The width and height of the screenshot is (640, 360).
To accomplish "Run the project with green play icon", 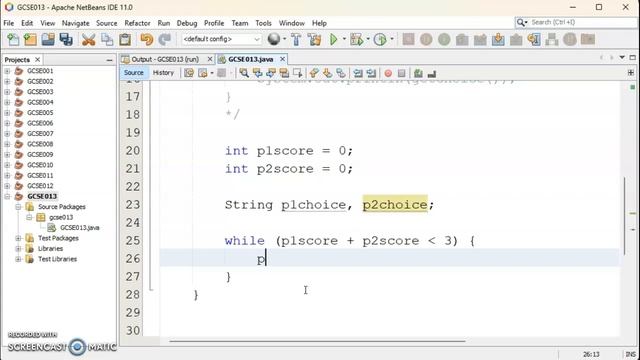I will pos(334,40).
